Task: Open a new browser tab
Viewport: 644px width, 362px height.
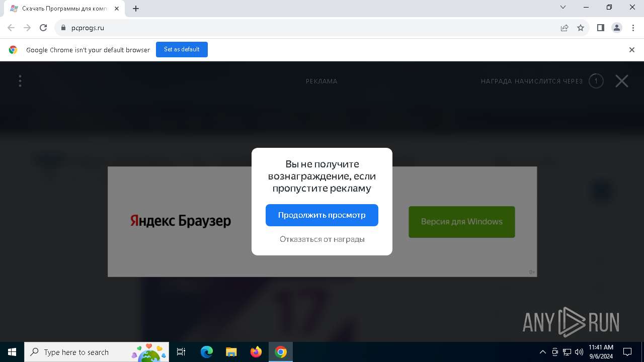Action: [x=136, y=9]
